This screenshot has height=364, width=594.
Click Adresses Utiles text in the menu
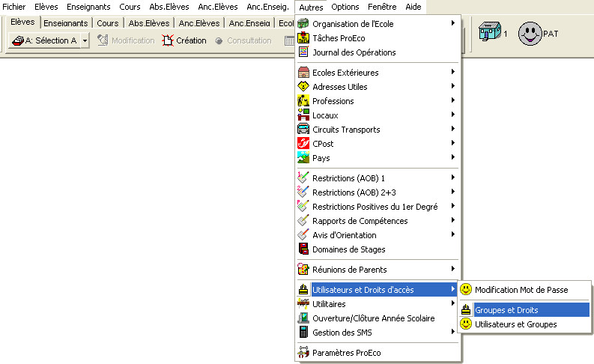pyautogui.click(x=339, y=87)
